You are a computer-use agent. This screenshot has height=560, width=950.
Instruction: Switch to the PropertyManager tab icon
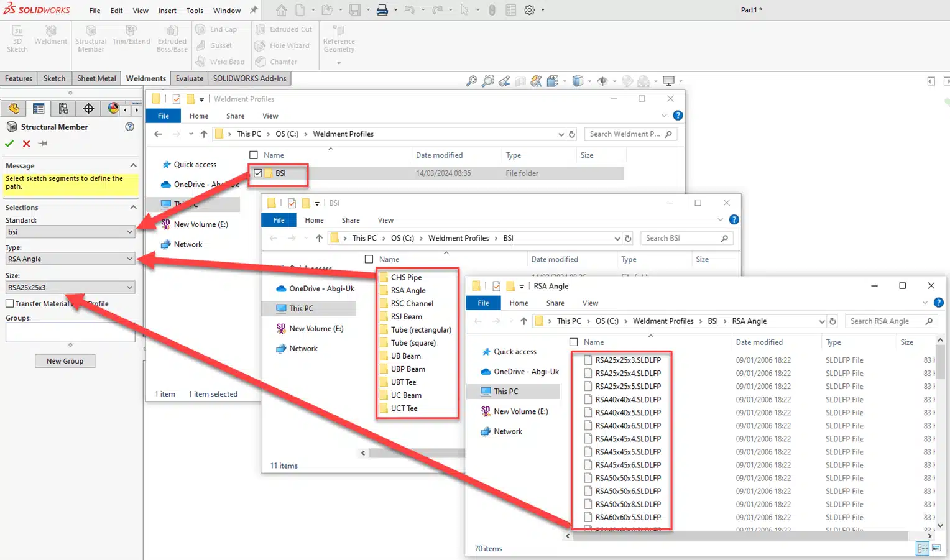39,109
